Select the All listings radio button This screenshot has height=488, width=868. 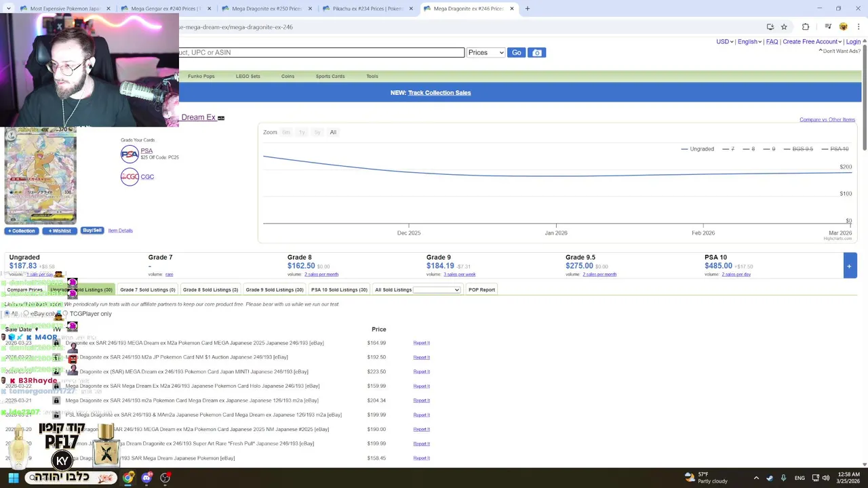[x=7, y=314]
